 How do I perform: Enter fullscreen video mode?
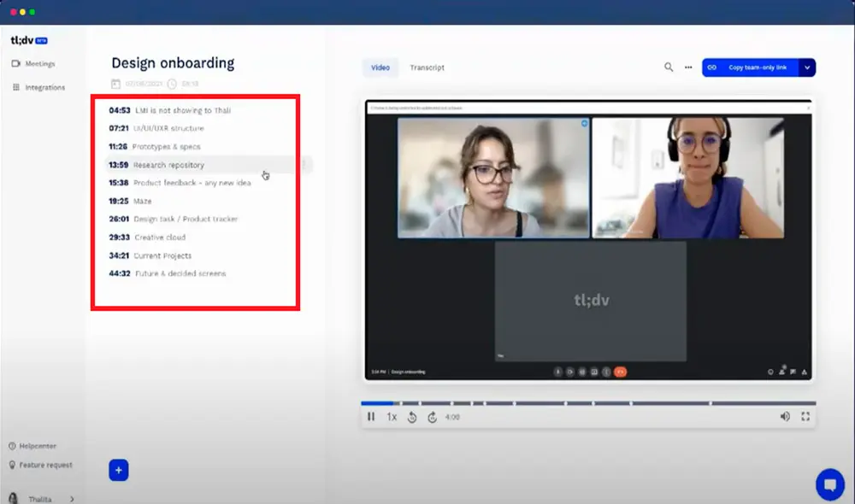tap(805, 417)
